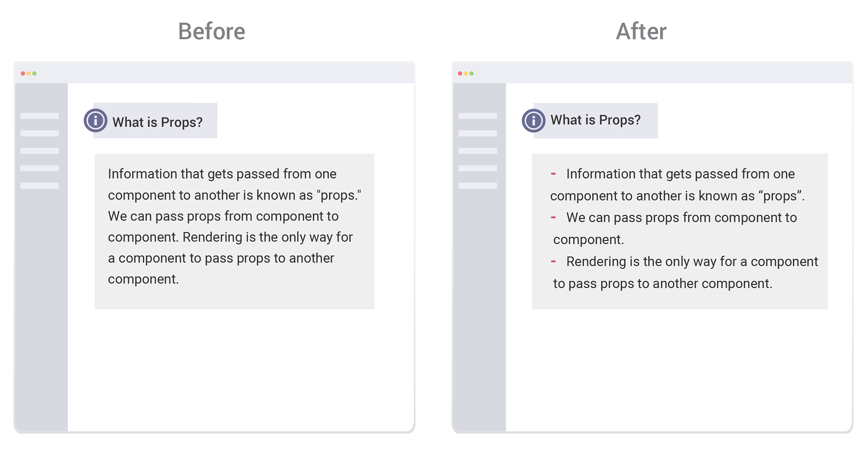Select second sidebar line in After window
Image resolution: width=868 pixels, height=451 pixels.
[478, 133]
